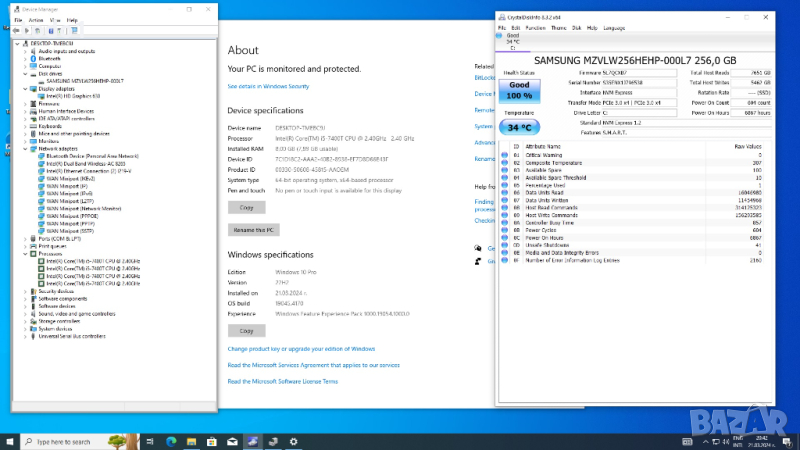This screenshot has height=450, width=800.
Task: Open the Function menu in CrystalDiskInfo
Action: pyautogui.click(x=537, y=27)
